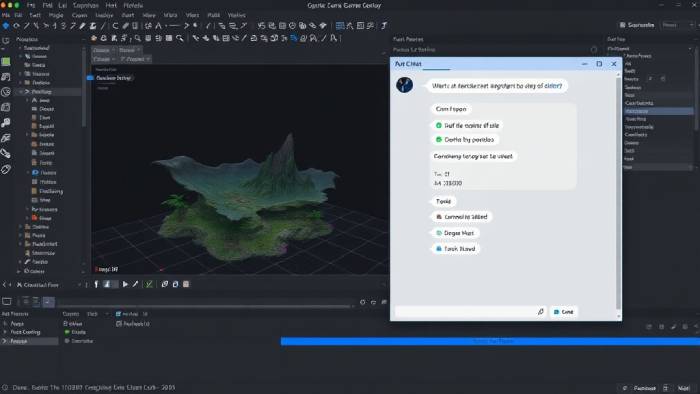Screen dimensions: 700x394
Task: Open the dropdown heading the right-side list panel
Action: [649, 49]
